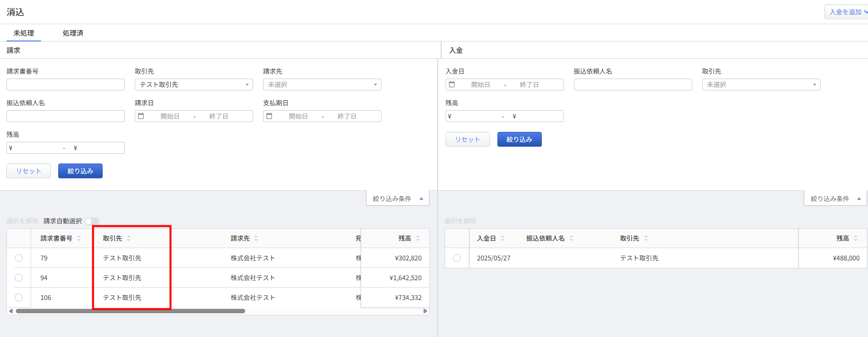Click リセット button in 入金 section
The width and height of the screenshot is (868, 337).
(x=468, y=139)
